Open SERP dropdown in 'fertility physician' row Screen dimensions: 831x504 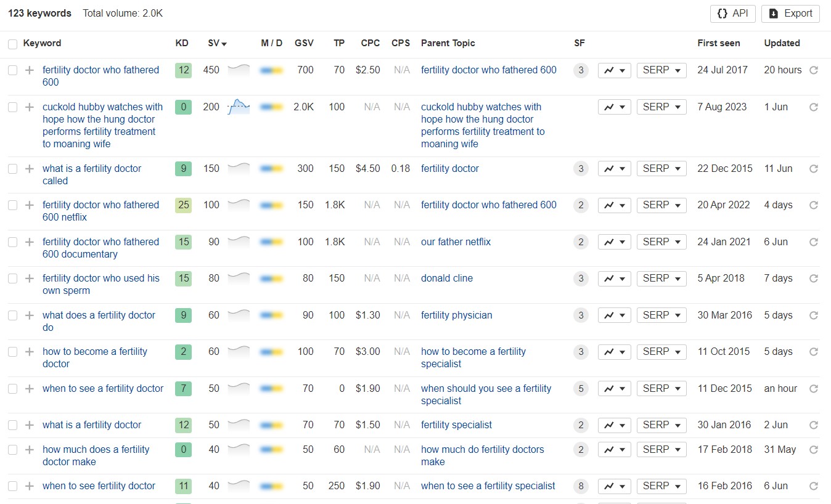point(661,315)
